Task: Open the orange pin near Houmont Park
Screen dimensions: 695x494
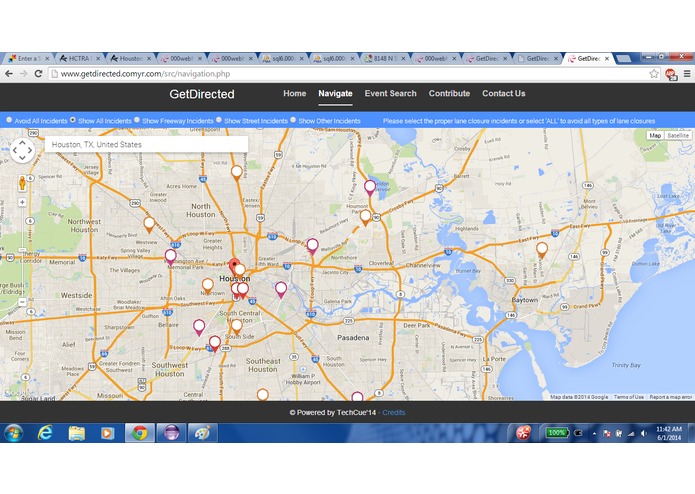Action: pos(365,218)
